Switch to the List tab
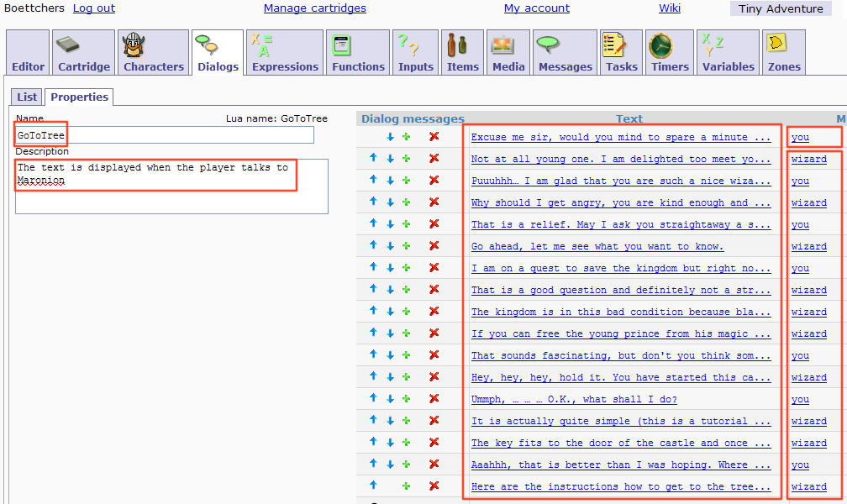 click(27, 97)
